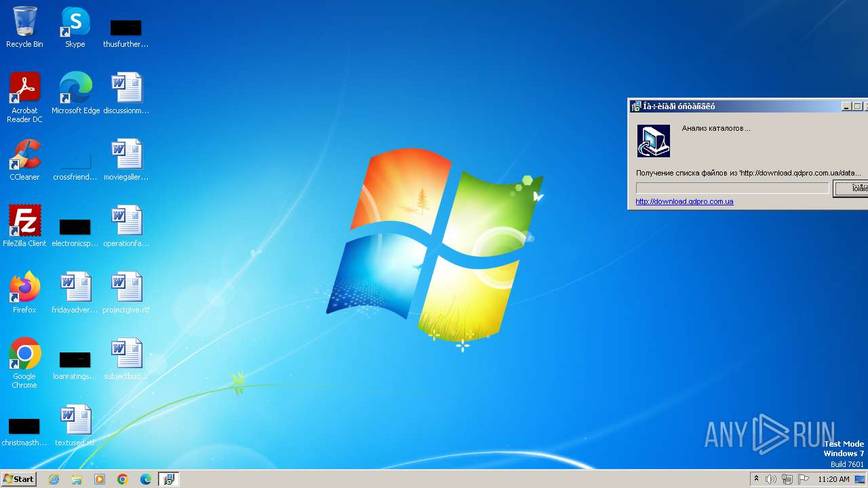
Task: Launch FileZilla Client shortcut
Action: pyautogui.click(x=24, y=226)
